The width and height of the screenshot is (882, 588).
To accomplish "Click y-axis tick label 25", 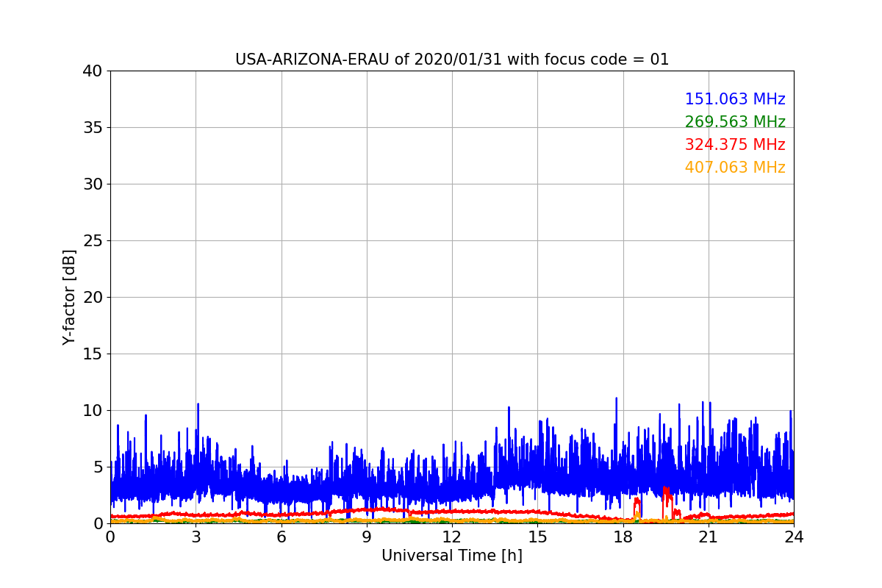I will pos(93,241).
